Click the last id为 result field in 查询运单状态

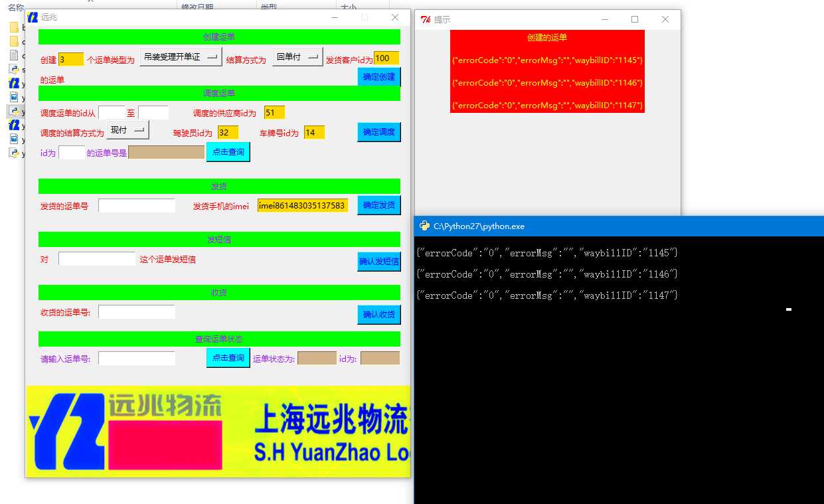click(380, 358)
